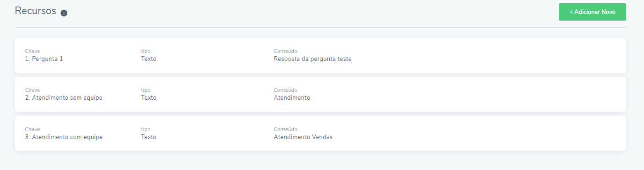This screenshot has width=644, height=170.
Task: Select the '3. Atendimento com equipe' resource
Action: [320, 133]
